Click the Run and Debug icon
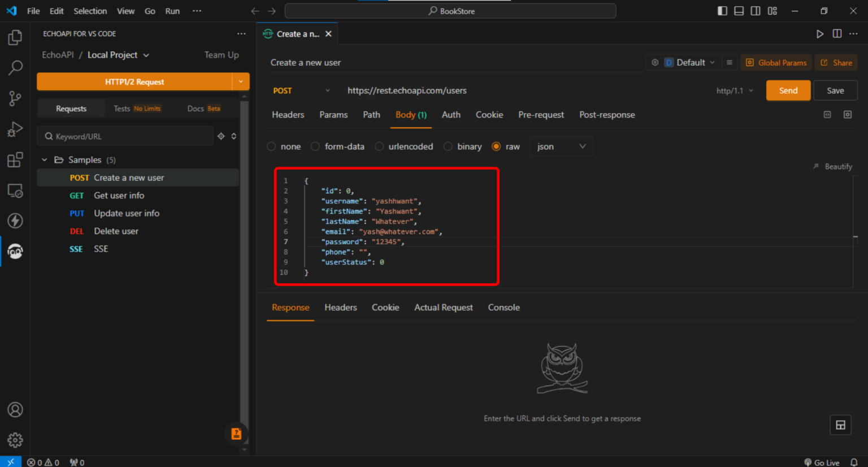 coord(15,129)
